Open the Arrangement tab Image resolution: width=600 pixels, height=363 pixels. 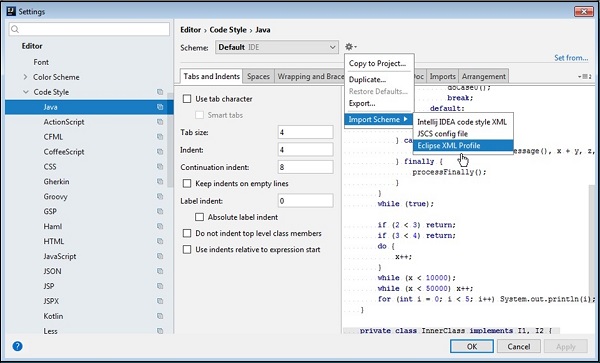tap(484, 77)
